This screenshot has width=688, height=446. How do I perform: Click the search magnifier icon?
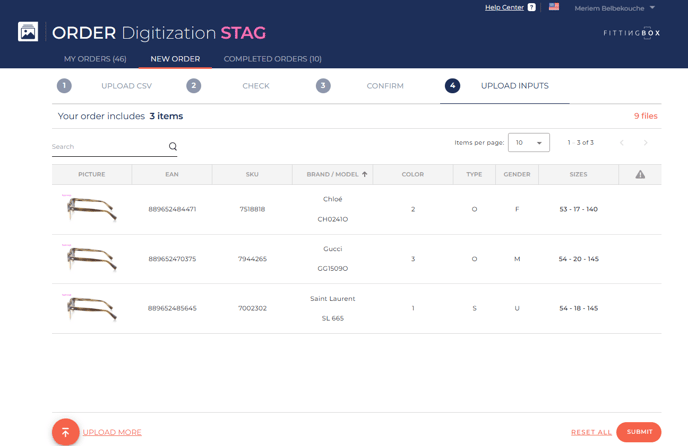coord(173,146)
